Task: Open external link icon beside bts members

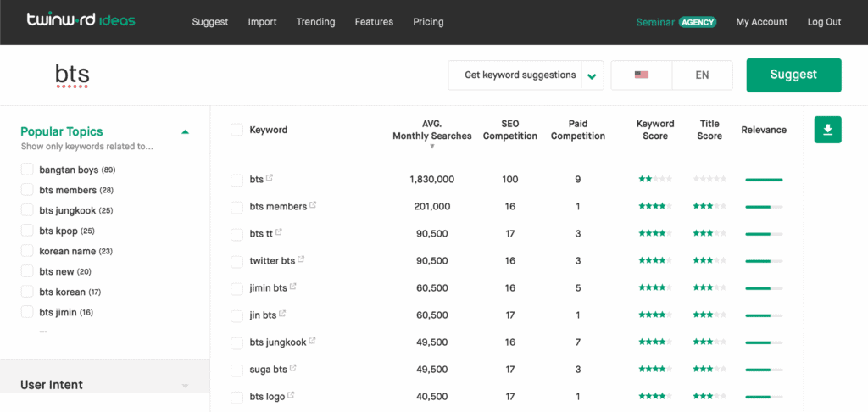Action: click(313, 205)
